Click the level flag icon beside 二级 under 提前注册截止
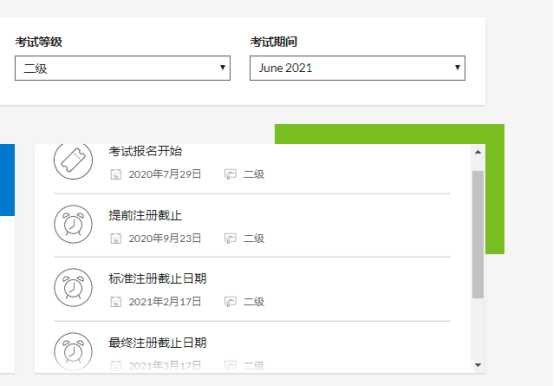The width and height of the screenshot is (554, 386). tap(230, 239)
